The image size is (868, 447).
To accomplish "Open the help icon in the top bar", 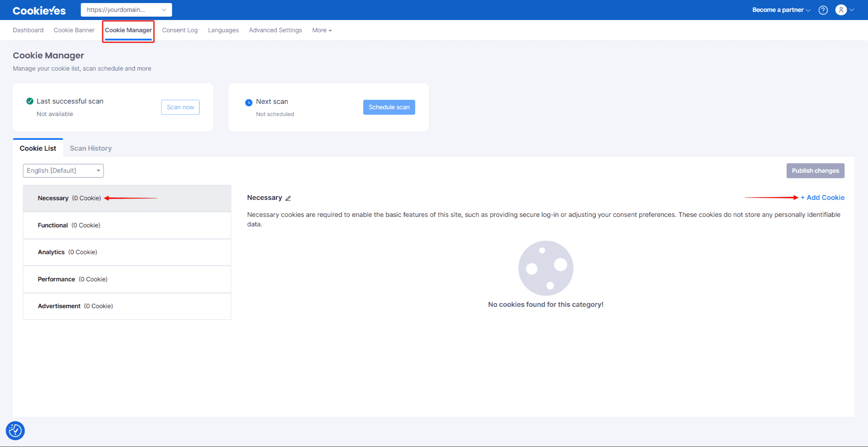I will pos(823,10).
